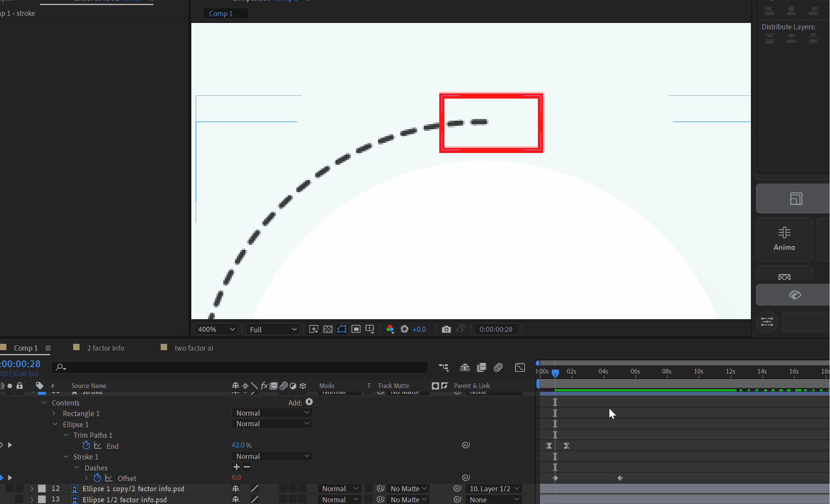This screenshot has height=504, width=830.
Task: Switch to the 2 factor info tab
Action: [105, 348]
